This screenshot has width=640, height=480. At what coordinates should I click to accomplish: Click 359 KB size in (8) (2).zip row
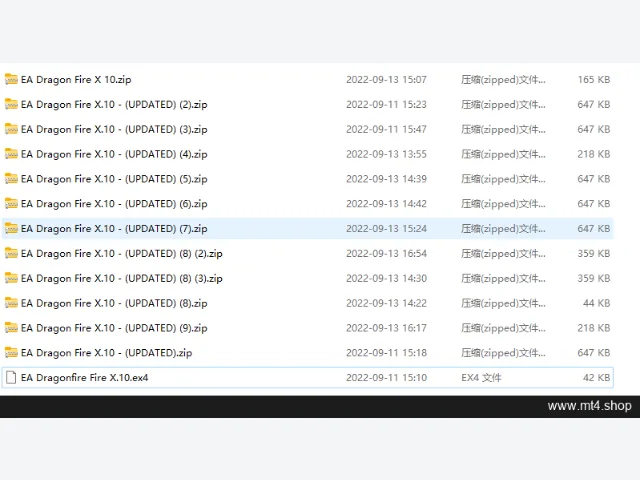pos(594,253)
